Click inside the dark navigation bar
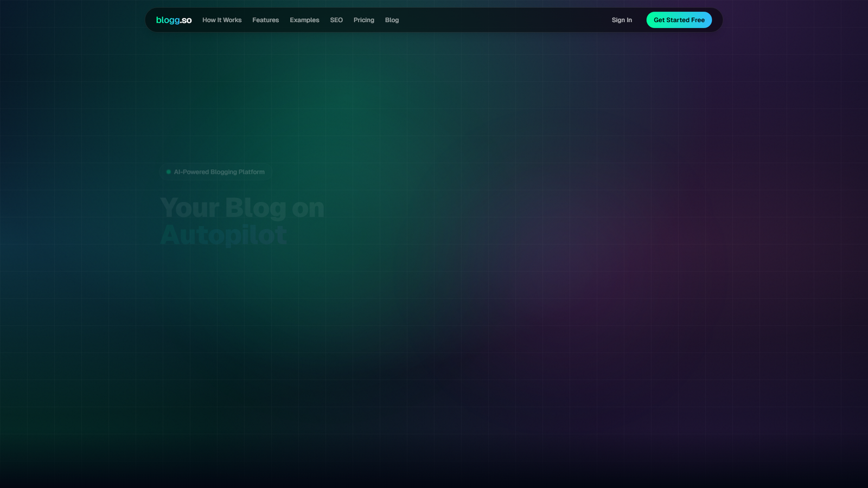 tap(488, 20)
